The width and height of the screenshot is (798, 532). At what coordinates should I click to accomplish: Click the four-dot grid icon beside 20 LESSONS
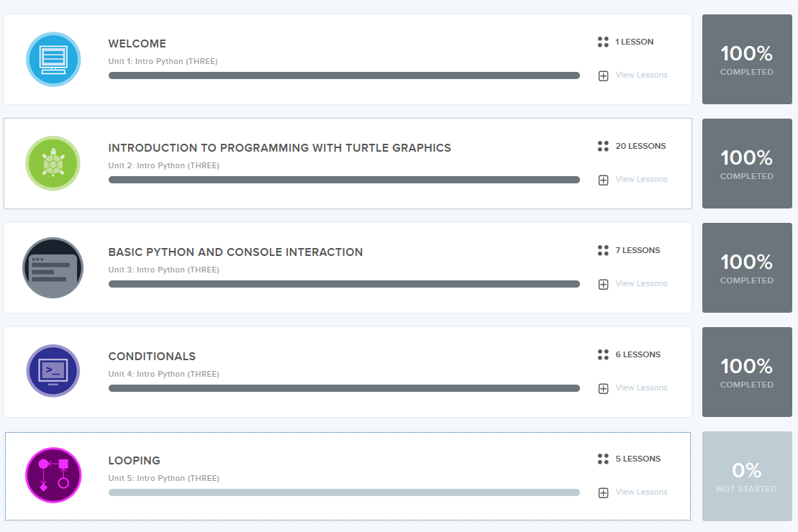point(603,146)
